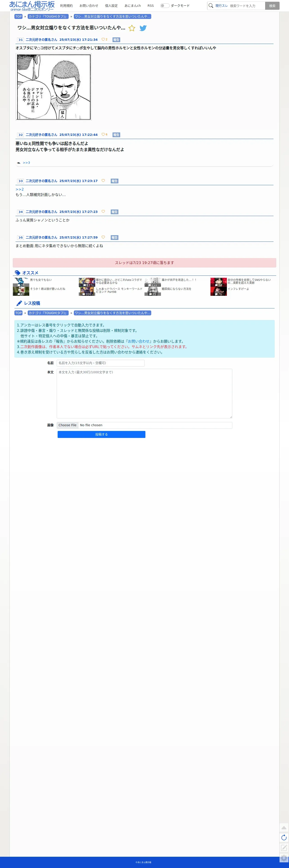Click anchor number 1 of first post

20,40
